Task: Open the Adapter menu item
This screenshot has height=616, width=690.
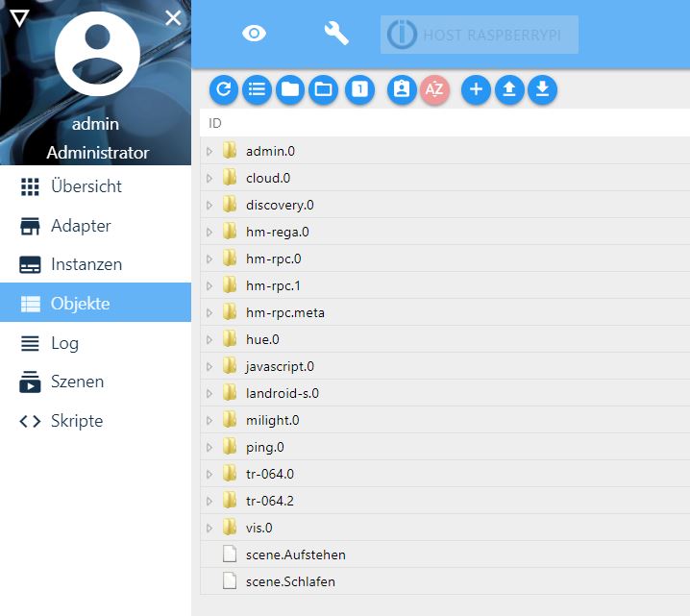Action: pyautogui.click(x=95, y=226)
